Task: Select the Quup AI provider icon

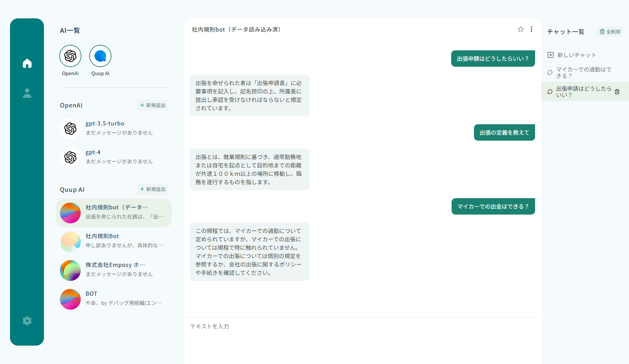Action: 100,56
